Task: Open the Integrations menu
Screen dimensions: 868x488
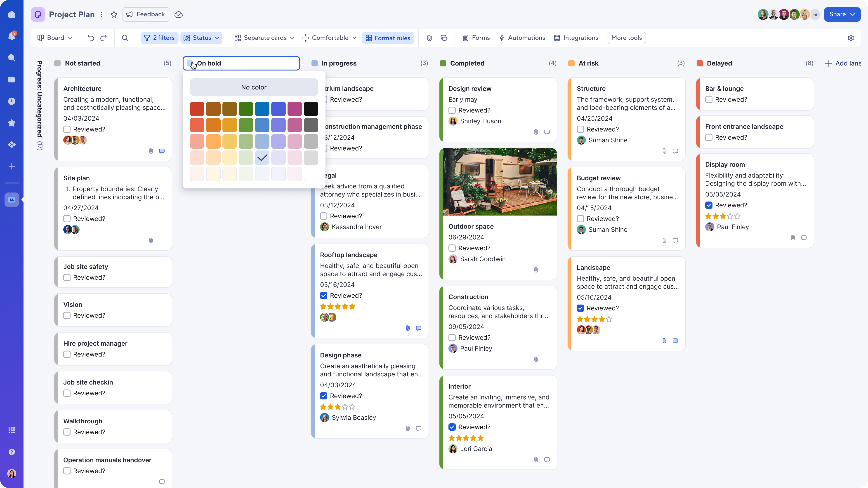Action: 576,38
